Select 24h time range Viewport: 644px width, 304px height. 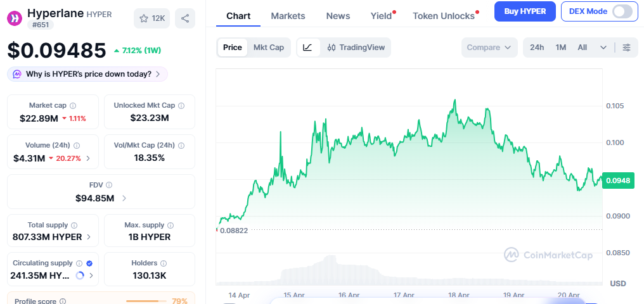click(537, 47)
